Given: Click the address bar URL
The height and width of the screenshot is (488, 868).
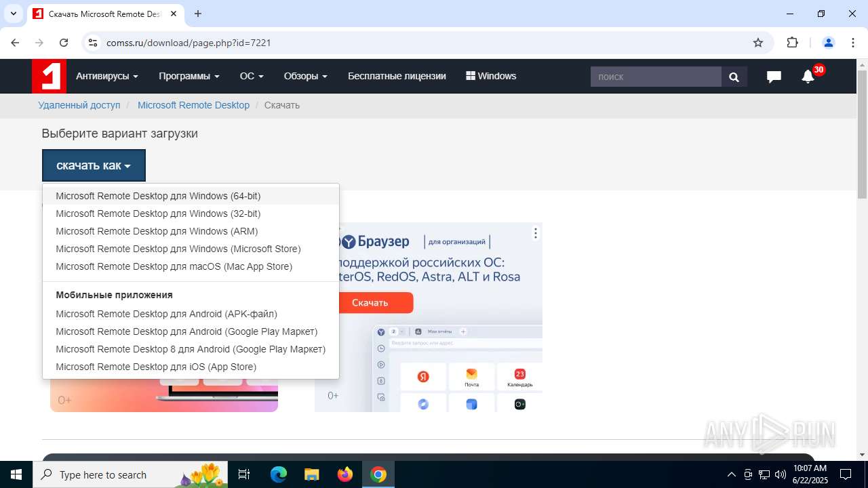Looking at the screenshot, I should pyautogui.click(x=189, y=43).
